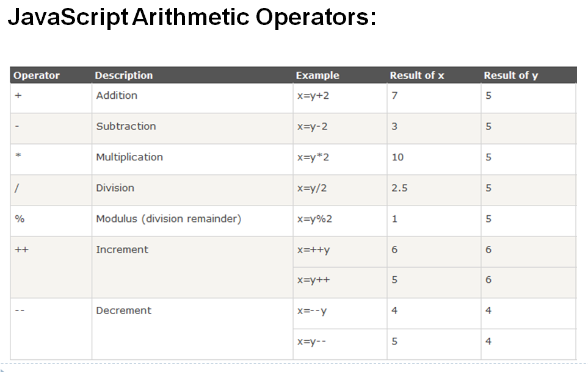Select the Multiplication description cell
The height and width of the screenshot is (372, 588).
pos(129,157)
